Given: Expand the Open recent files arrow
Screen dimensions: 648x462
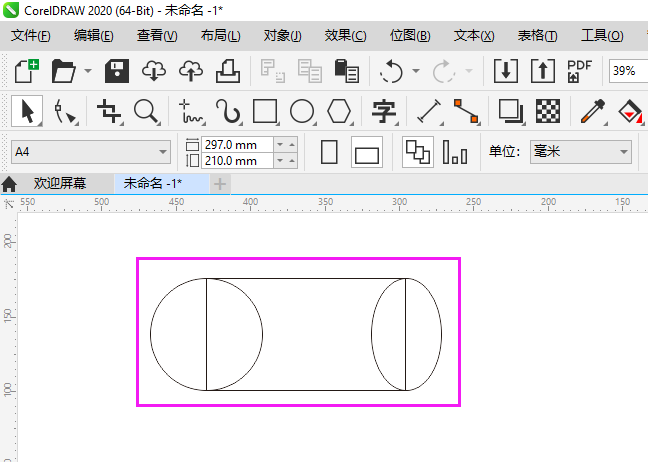Looking at the screenshot, I should (x=88, y=71).
